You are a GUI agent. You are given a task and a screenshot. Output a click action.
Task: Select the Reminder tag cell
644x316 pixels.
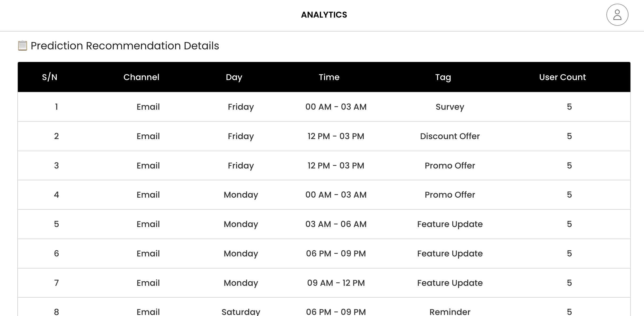click(450, 312)
